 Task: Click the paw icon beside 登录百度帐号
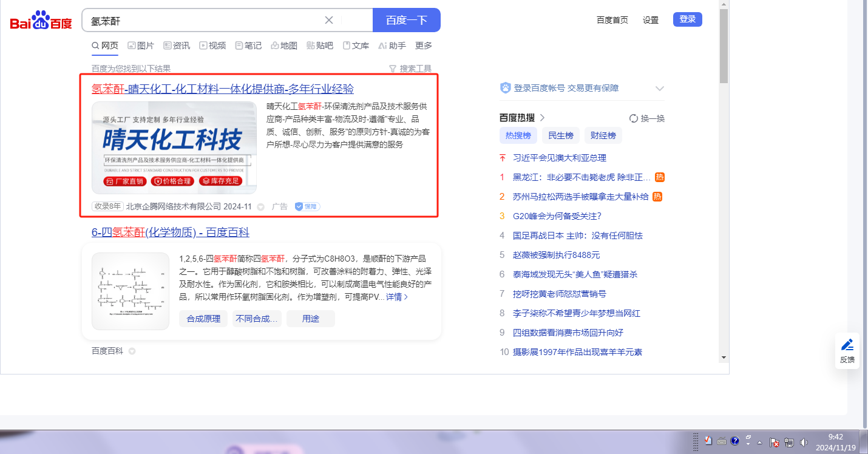[x=505, y=88]
